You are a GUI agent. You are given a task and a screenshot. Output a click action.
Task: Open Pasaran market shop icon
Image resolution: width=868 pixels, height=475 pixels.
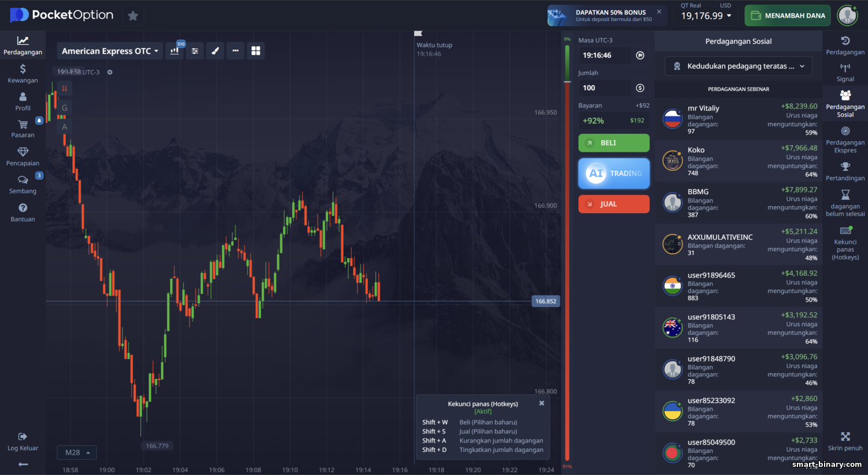(x=23, y=129)
